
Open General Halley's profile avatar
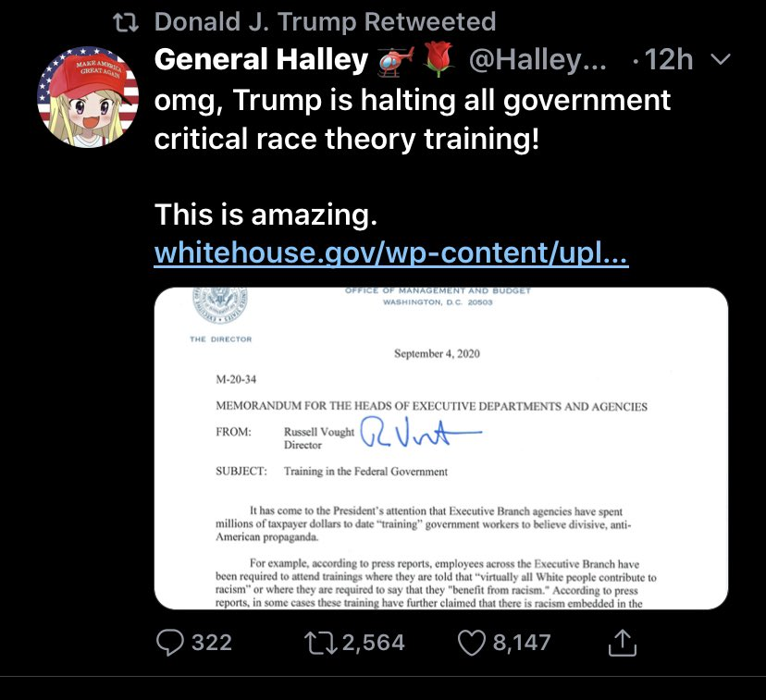(88, 98)
